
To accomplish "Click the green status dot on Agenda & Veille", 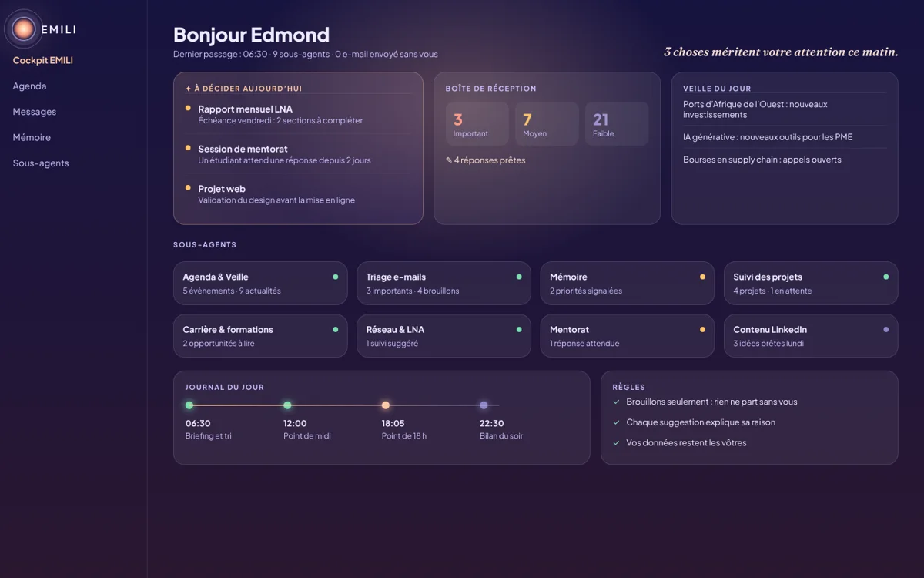I will pos(335,277).
